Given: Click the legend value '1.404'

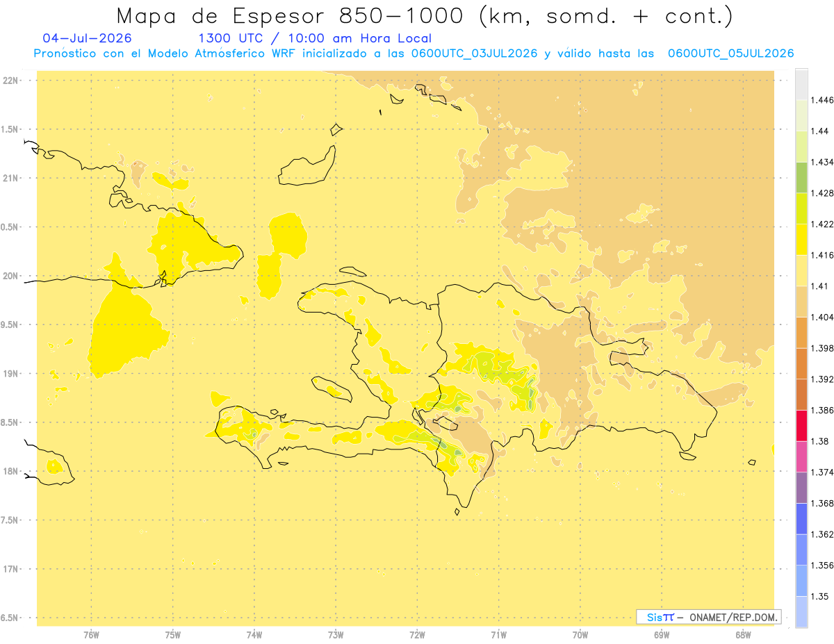Looking at the screenshot, I should click(822, 317).
